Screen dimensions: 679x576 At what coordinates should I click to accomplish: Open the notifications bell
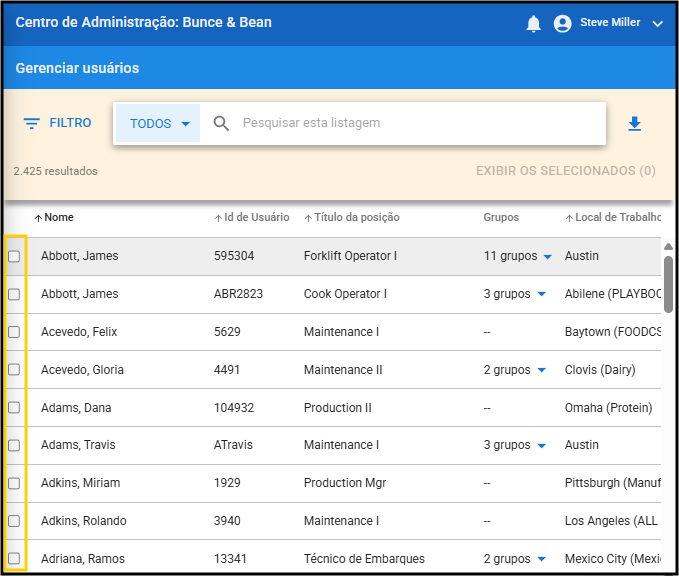tap(533, 23)
